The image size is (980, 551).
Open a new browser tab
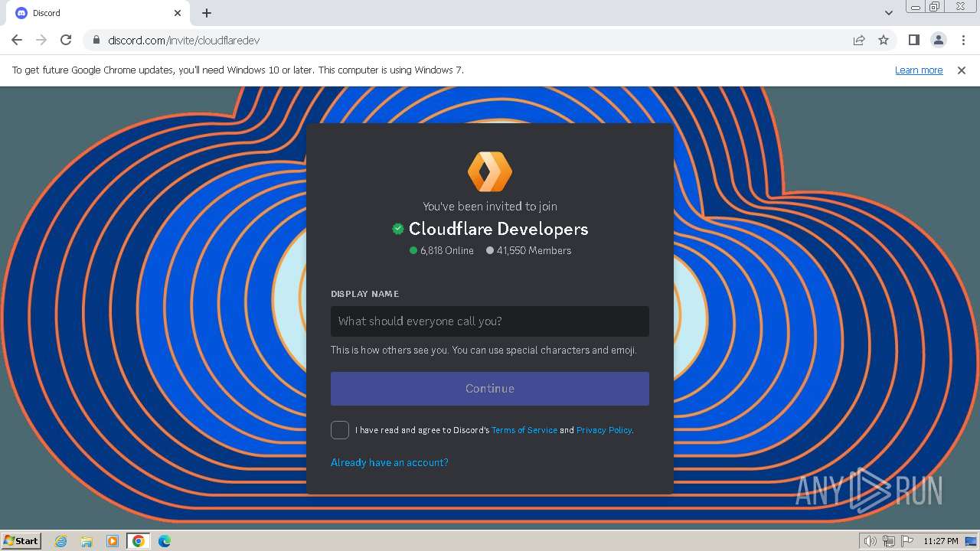207,13
